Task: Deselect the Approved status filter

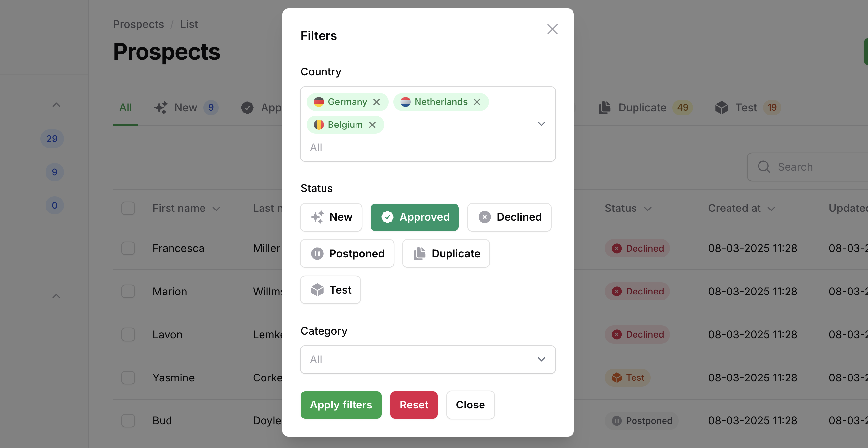Action: click(414, 217)
